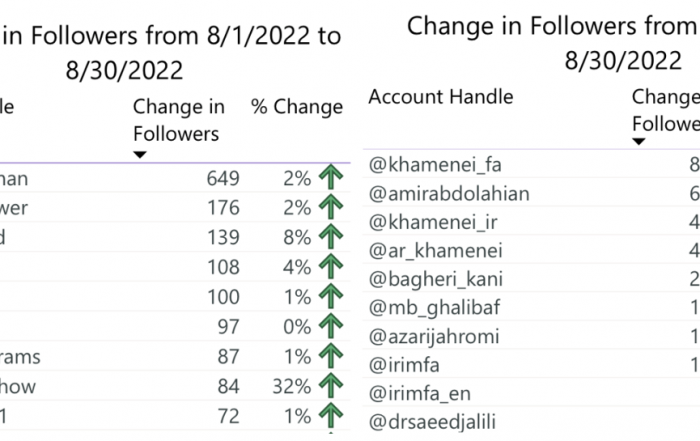700x441 pixels.
Task: Click the @irimfa_en account entry
Action: click(420, 394)
